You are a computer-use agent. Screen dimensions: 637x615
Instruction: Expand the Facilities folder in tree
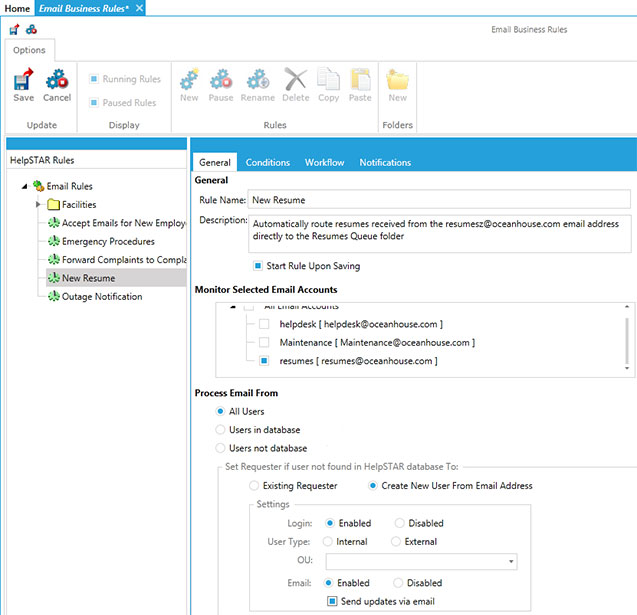(x=39, y=204)
